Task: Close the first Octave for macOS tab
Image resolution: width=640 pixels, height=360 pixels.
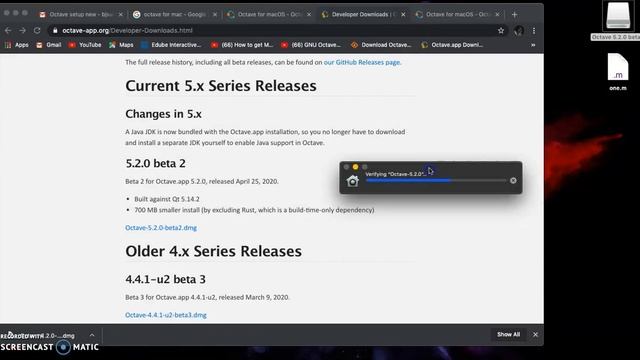Action: [309, 14]
